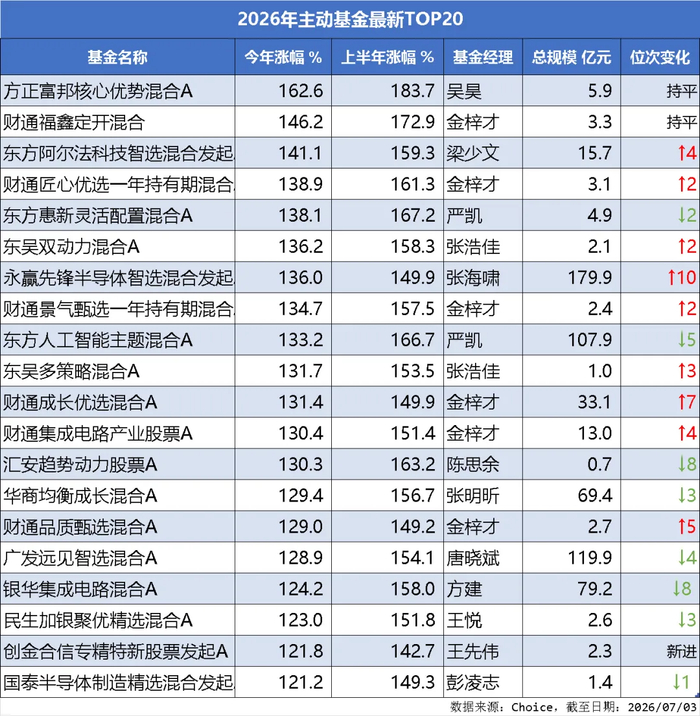Click fund name 方正富邦核心优势混合A
This screenshot has width=700, height=716.
(98, 91)
